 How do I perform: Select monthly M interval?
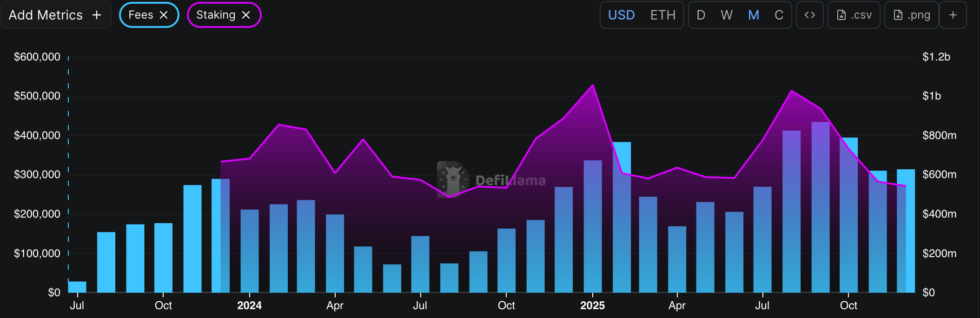[x=754, y=15]
